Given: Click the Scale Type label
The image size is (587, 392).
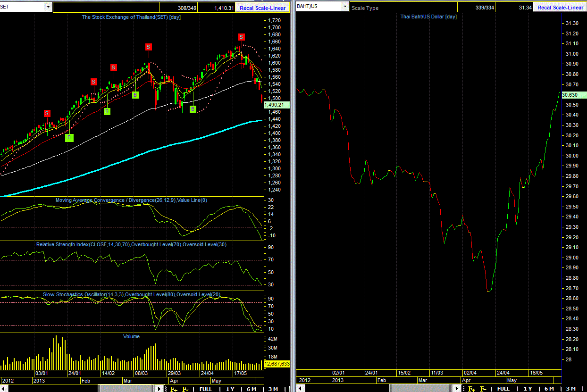Looking at the screenshot, I should tap(365, 8).
